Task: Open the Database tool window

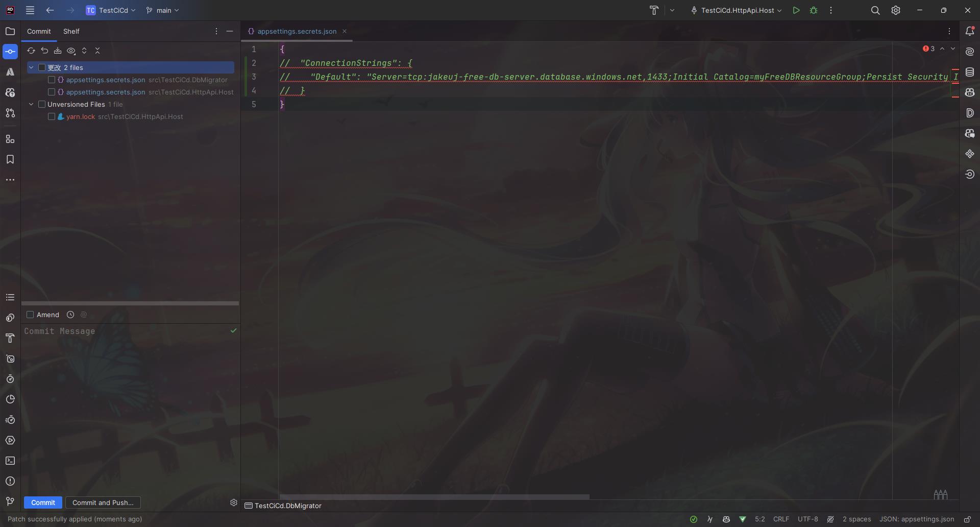Action: click(x=970, y=71)
